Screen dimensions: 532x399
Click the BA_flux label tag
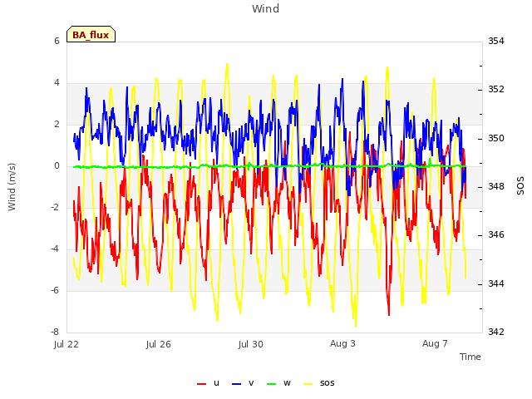(x=91, y=34)
